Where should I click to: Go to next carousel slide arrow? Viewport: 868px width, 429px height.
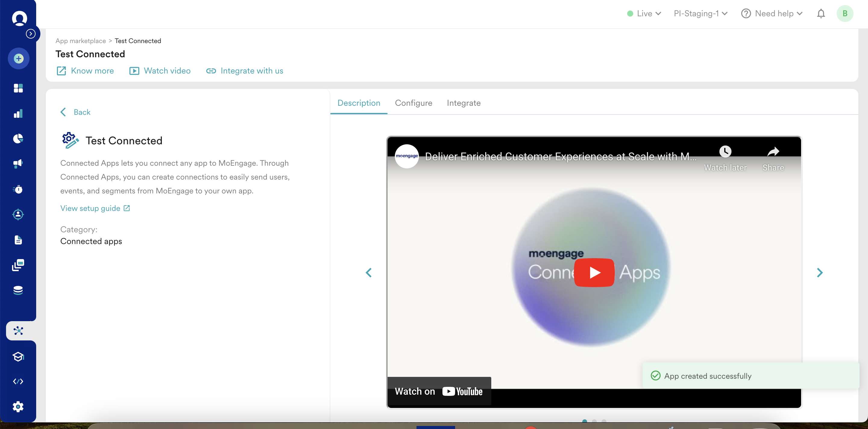coord(819,272)
